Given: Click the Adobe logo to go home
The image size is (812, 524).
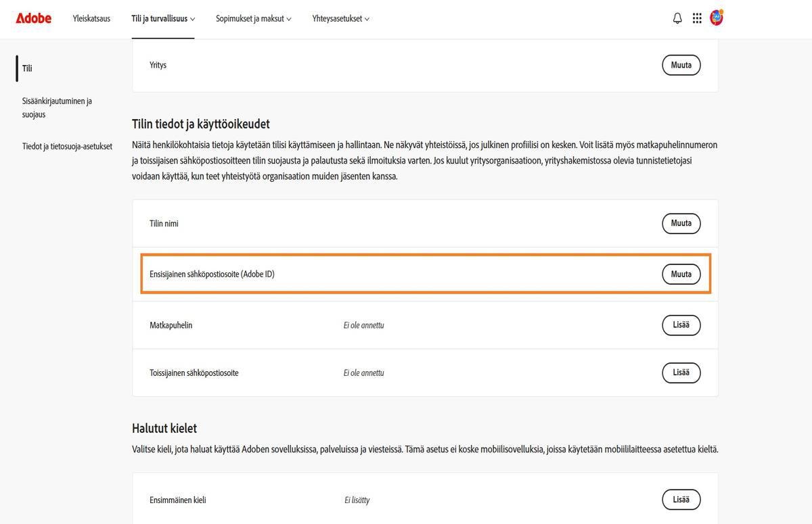Looking at the screenshot, I should (x=32, y=18).
